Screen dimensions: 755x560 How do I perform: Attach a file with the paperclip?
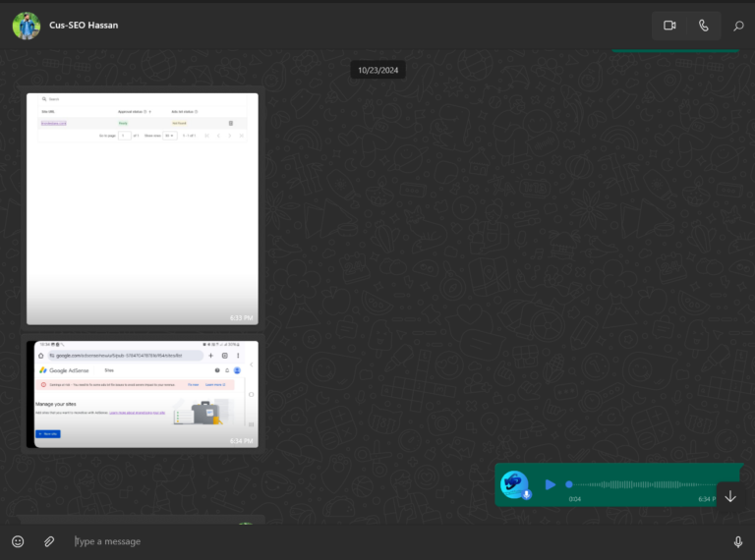[x=49, y=541]
